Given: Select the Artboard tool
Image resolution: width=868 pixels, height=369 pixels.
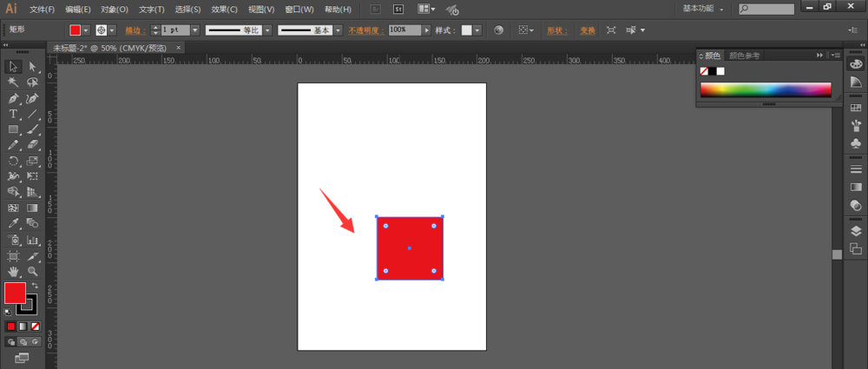Looking at the screenshot, I should tap(13, 256).
